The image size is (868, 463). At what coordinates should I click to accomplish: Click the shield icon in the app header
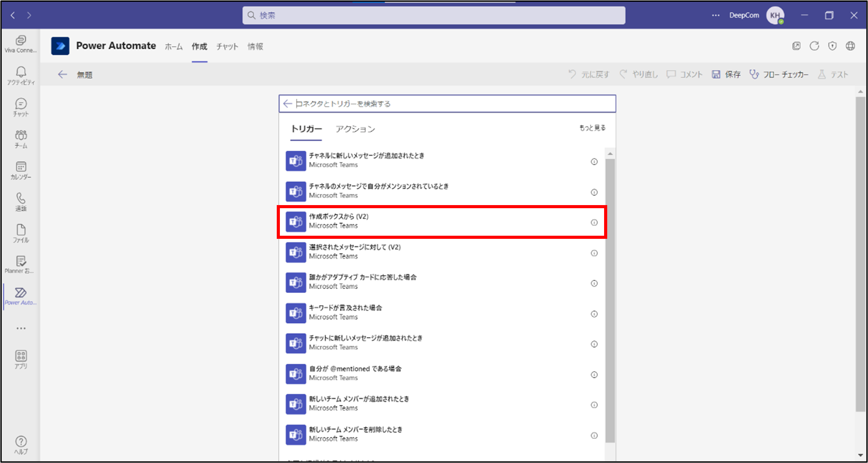[833, 46]
